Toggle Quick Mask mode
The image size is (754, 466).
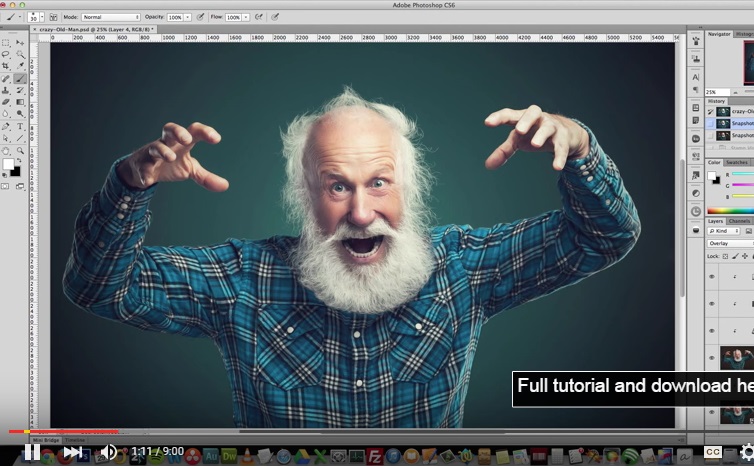click(6, 186)
